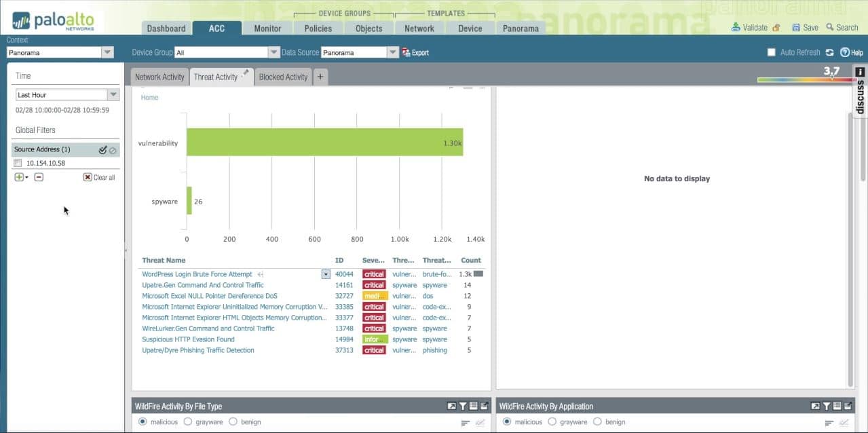868x433 pixels.
Task: Click the Source Address apply checkmark icon
Action: pyautogui.click(x=102, y=150)
